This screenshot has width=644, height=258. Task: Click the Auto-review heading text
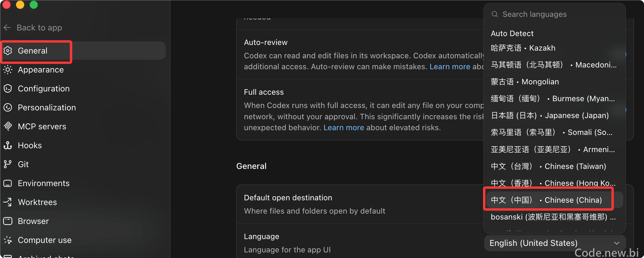(265, 43)
